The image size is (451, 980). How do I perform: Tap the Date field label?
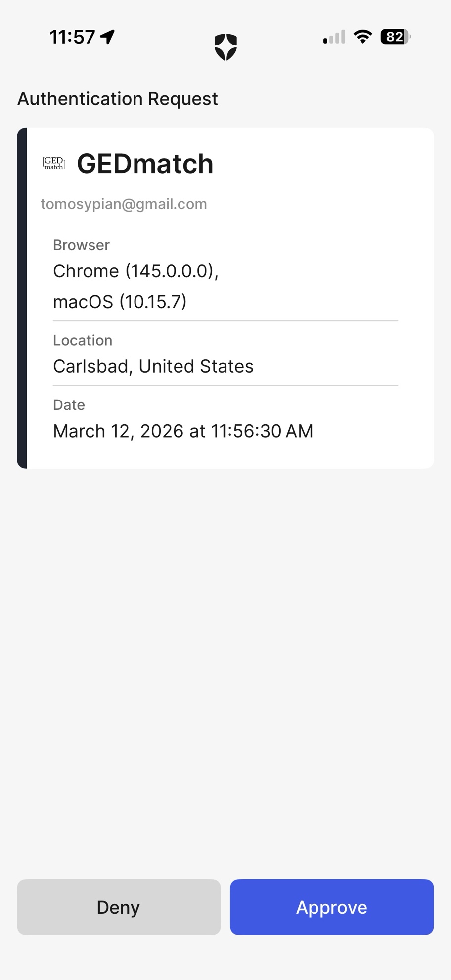(69, 405)
